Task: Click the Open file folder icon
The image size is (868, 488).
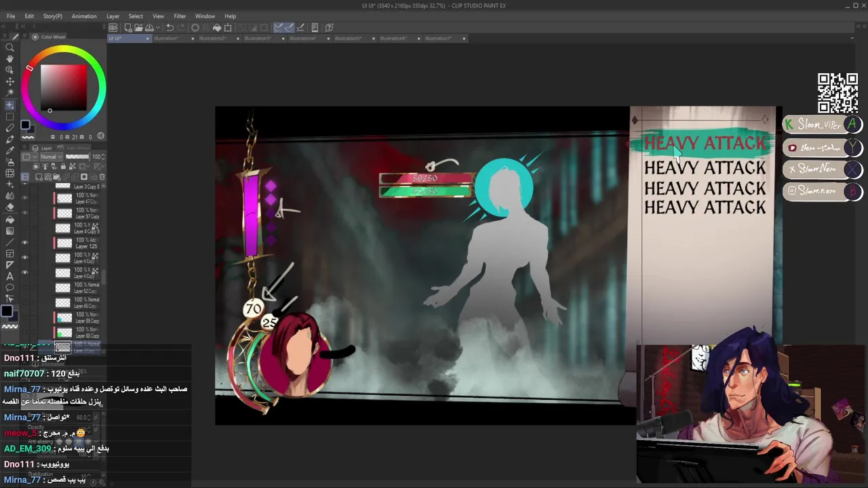Action: [138, 28]
